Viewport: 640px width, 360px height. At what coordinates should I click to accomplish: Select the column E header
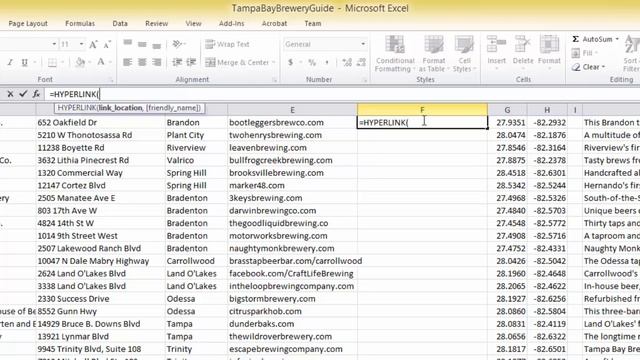292,110
